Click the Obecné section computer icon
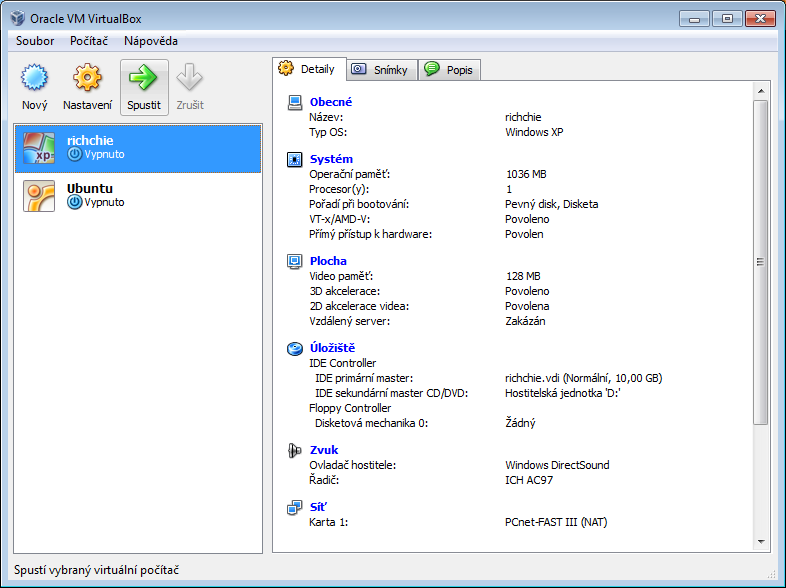 pyautogui.click(x=295, y=102)
